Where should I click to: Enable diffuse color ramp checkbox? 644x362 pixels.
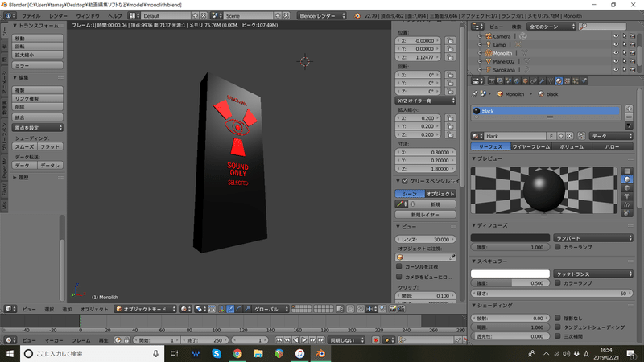point(557,247)
